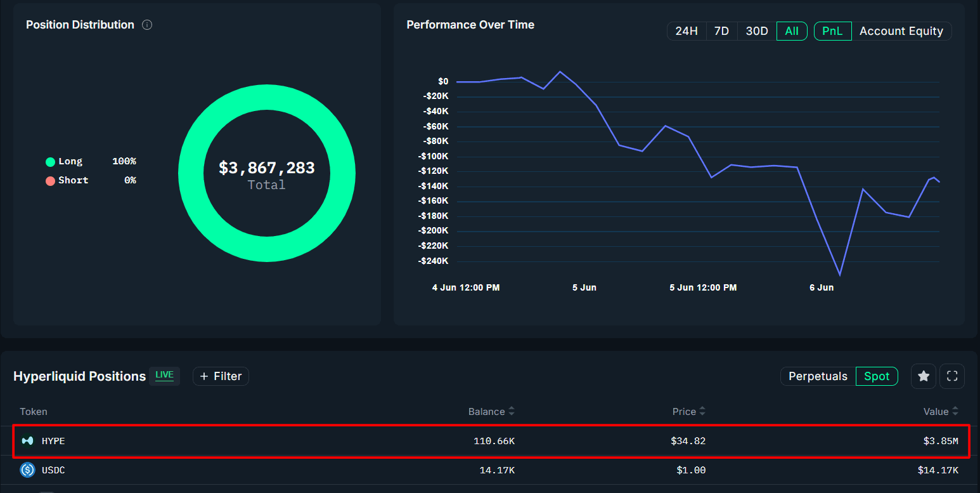Sort table by Value column
Viewport: 980px width, 493px height.
pyautogui.click(x=941, y=412)
